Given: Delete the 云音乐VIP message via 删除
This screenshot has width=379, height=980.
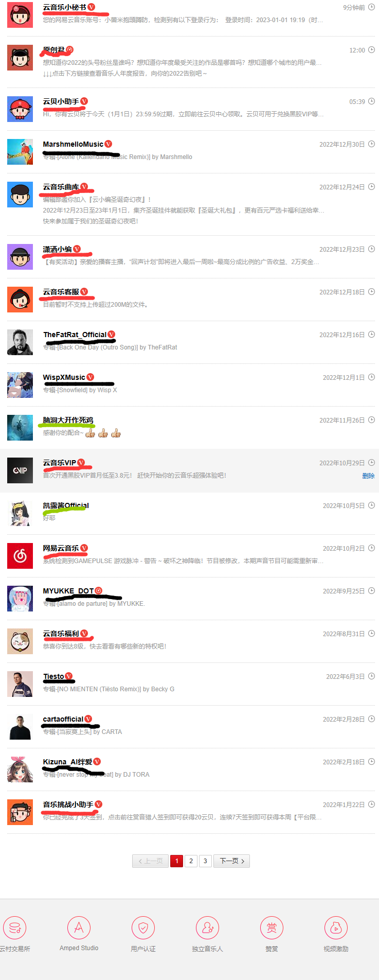Looking at the screenshot, I should click(368, 476).
